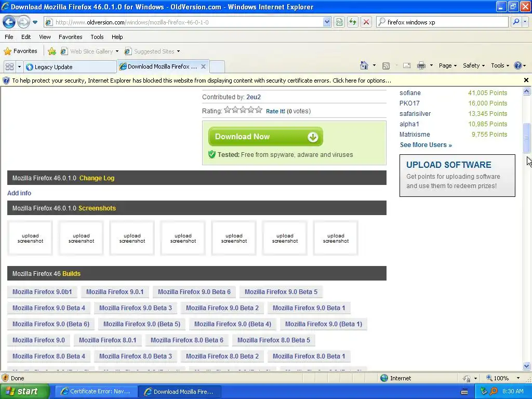Open the Safety command bar menu
This screenshot has height=399, width=532.
(474, 65)
